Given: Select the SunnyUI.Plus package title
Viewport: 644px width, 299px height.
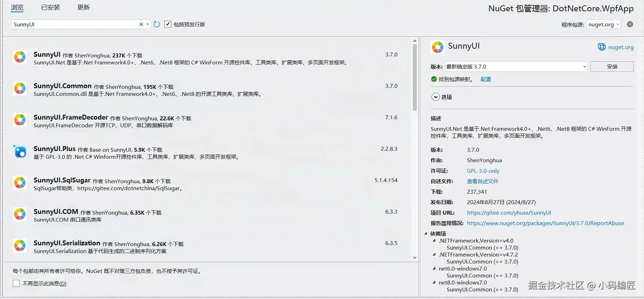Looking at the screenshot, I should click(x=55, y=149).
